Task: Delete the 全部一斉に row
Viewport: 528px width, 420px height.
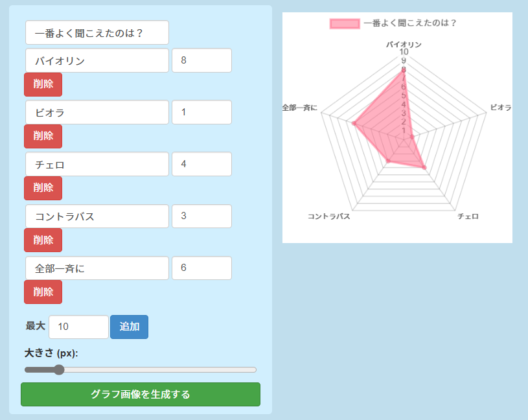Action: click(43, 292)
